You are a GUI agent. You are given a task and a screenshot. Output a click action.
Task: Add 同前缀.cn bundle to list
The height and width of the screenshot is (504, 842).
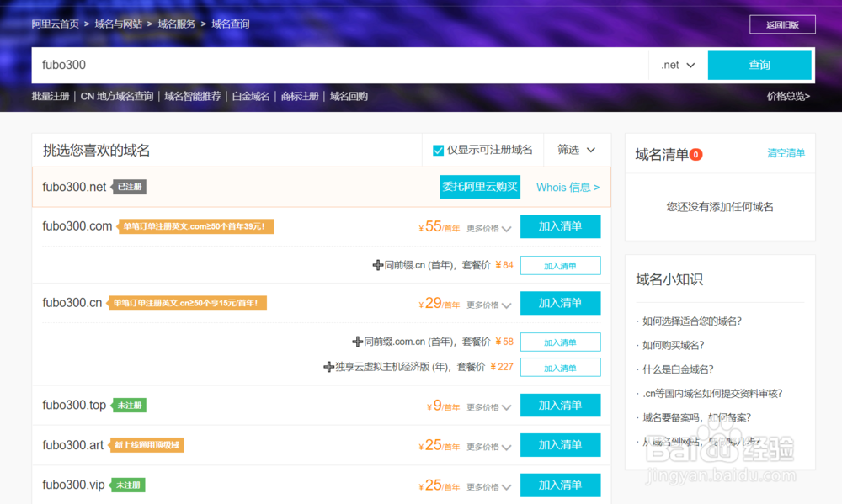560,266
